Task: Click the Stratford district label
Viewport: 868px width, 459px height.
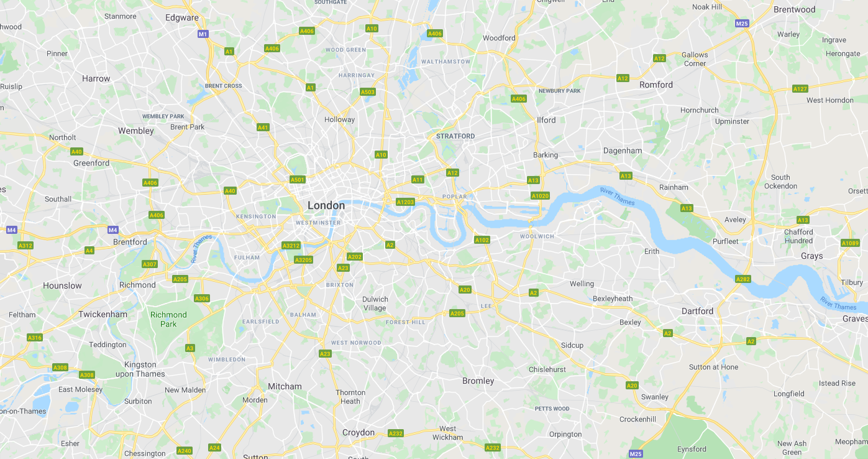Action: pos(455,136)
